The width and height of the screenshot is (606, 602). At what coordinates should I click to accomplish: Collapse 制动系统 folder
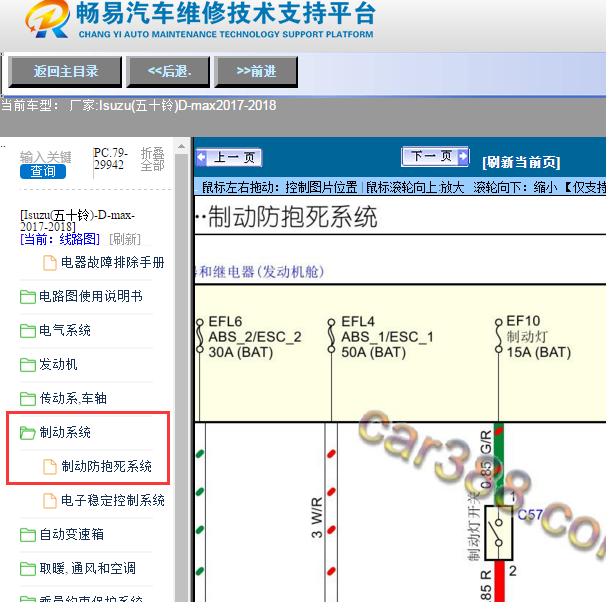point(65,432)
